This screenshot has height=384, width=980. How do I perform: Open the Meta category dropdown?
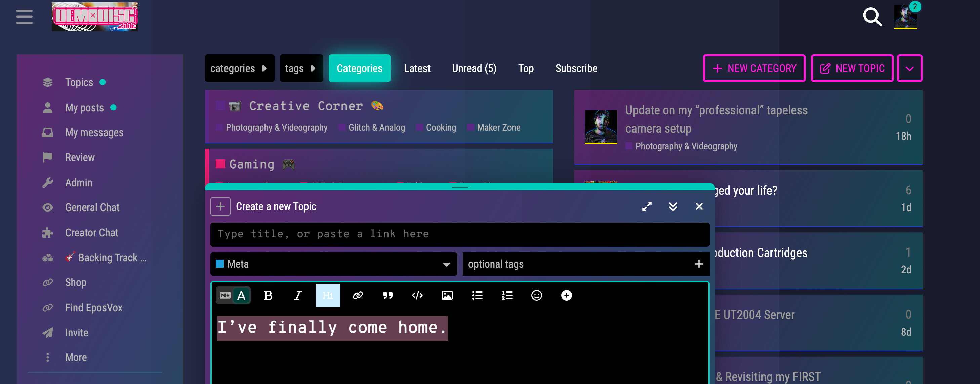pyautogui.click(x=333, y=264)
